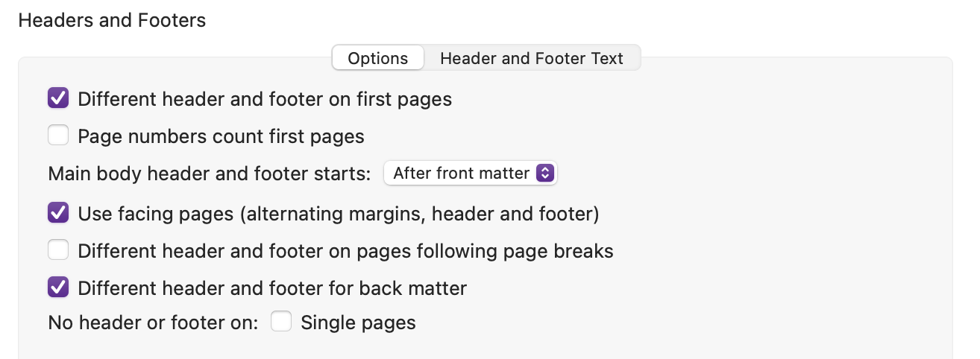This screenshot has height=359, width=980.
Task: Switch to the Options tab
Action: click(378, 58)
